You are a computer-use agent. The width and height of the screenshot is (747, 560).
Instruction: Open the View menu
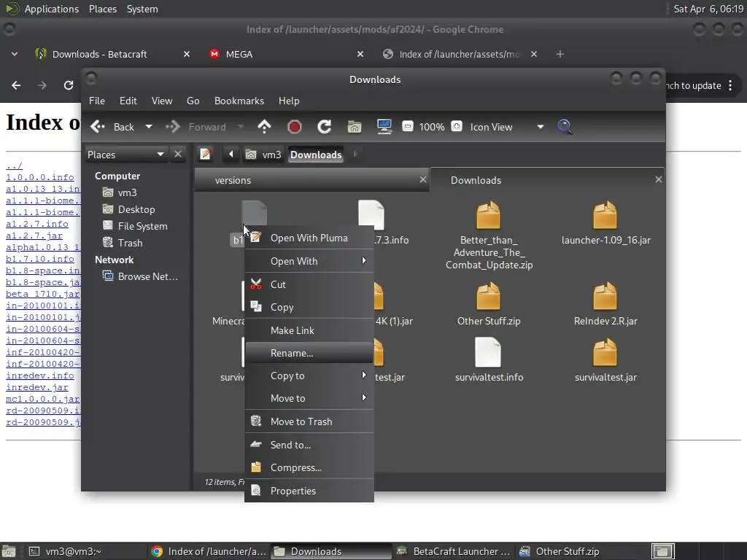[161, 101]
